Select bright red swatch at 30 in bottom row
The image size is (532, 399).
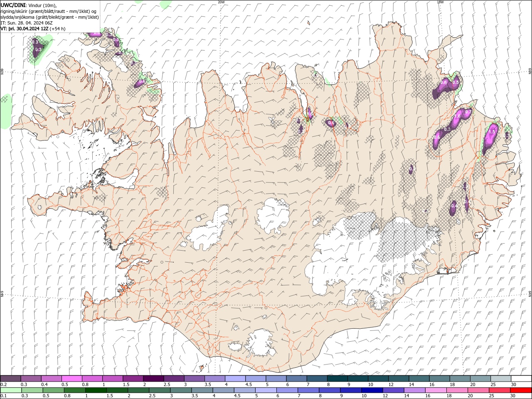pyautogui.click(x=521, y=390)
